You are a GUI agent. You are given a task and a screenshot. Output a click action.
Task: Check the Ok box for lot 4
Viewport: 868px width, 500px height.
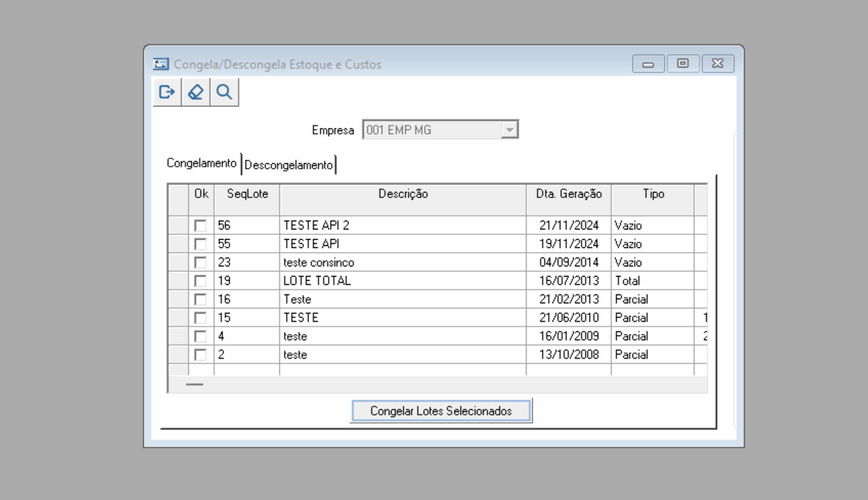tap(200, 336)
